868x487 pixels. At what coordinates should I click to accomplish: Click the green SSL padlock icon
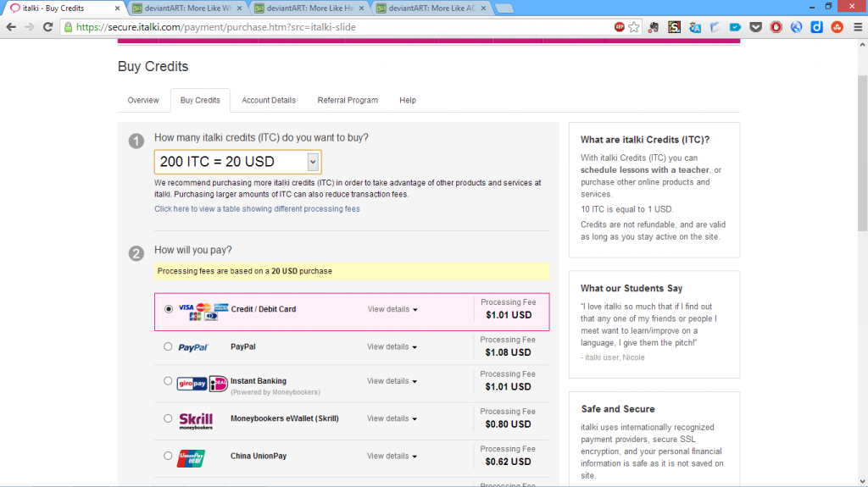coord(68,27)
